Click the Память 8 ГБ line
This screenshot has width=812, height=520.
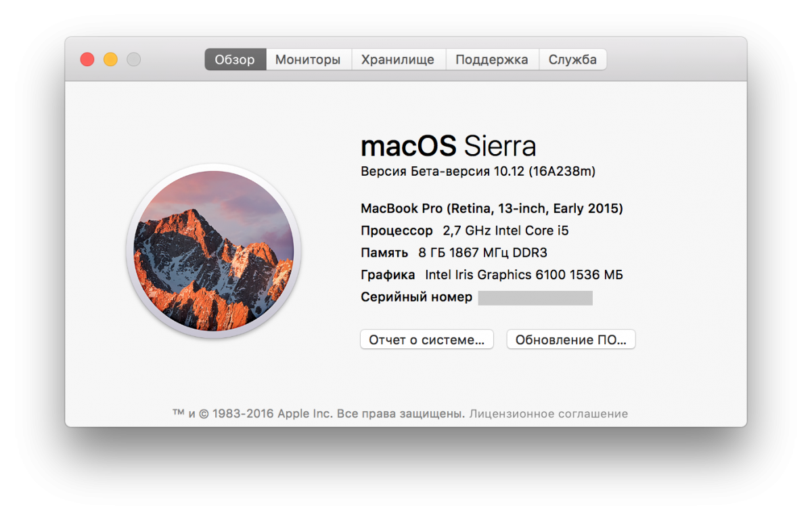pos(453,253)
